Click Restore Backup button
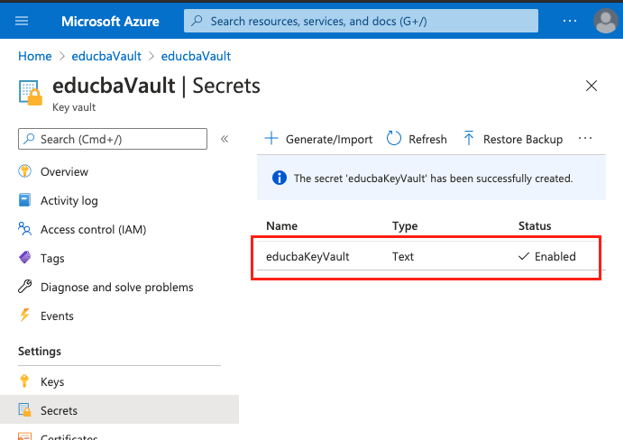Image resolution: width=623 pixels, height=441 pixels. [512, 139]
